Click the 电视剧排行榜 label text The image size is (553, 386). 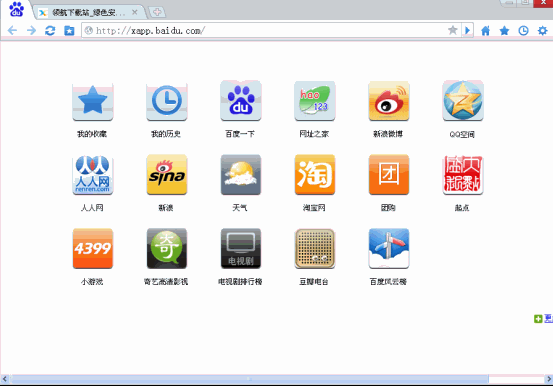pos(240,282)
